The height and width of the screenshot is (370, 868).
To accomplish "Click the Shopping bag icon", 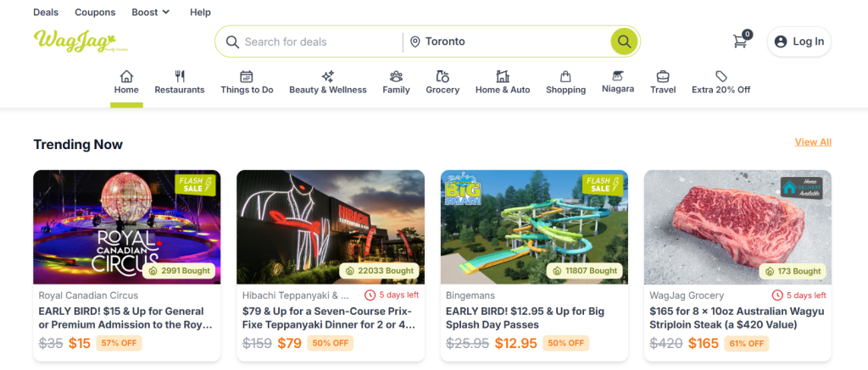I will coord(565,76).
